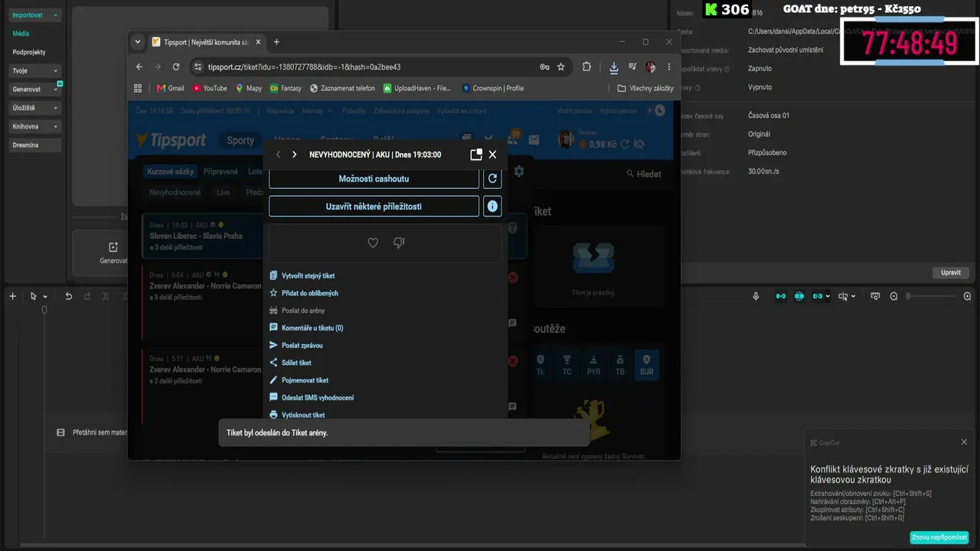980x551 pixels.
Task: Open Chrome profile avatar
Action: click(x=651, y=67)
